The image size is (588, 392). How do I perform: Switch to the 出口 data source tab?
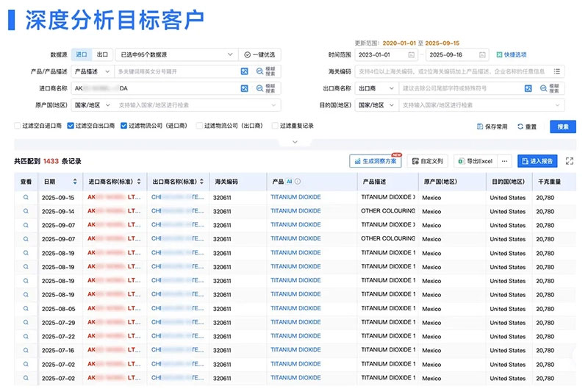point(102,54)
